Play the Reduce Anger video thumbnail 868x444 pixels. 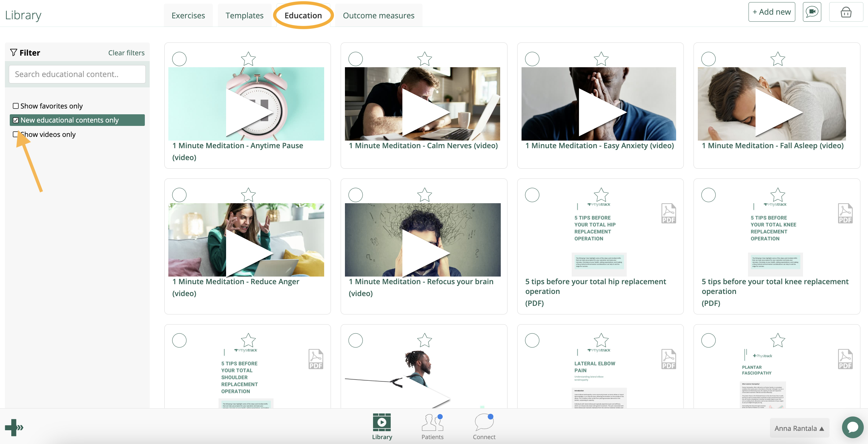pyautogui.click(x=246, y=240)
